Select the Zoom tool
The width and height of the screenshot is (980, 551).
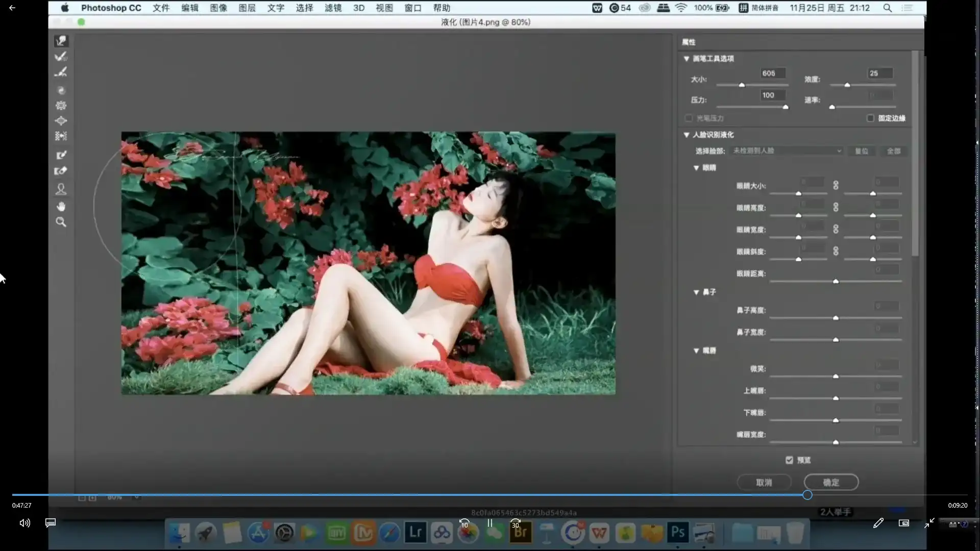tap(61, 222)
